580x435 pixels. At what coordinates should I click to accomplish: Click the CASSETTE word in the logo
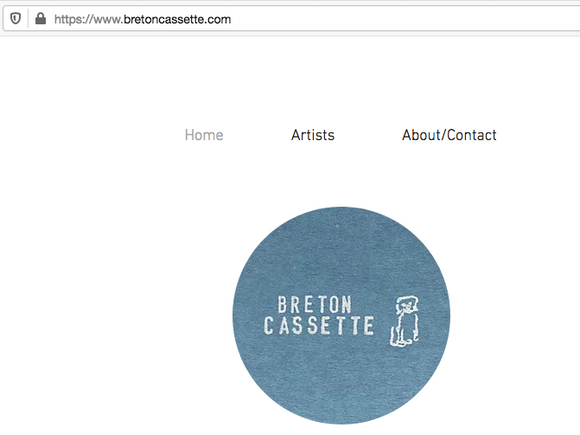(x=319, y=326)
